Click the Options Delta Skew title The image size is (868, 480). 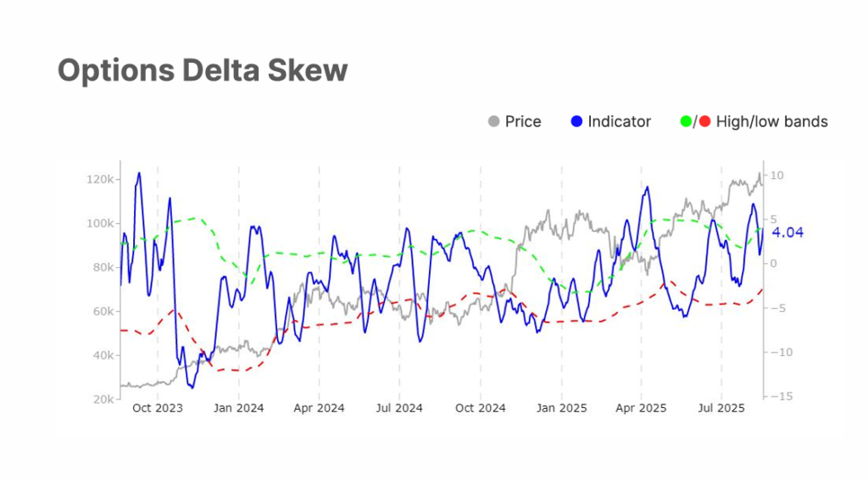(x=203, y=70)
